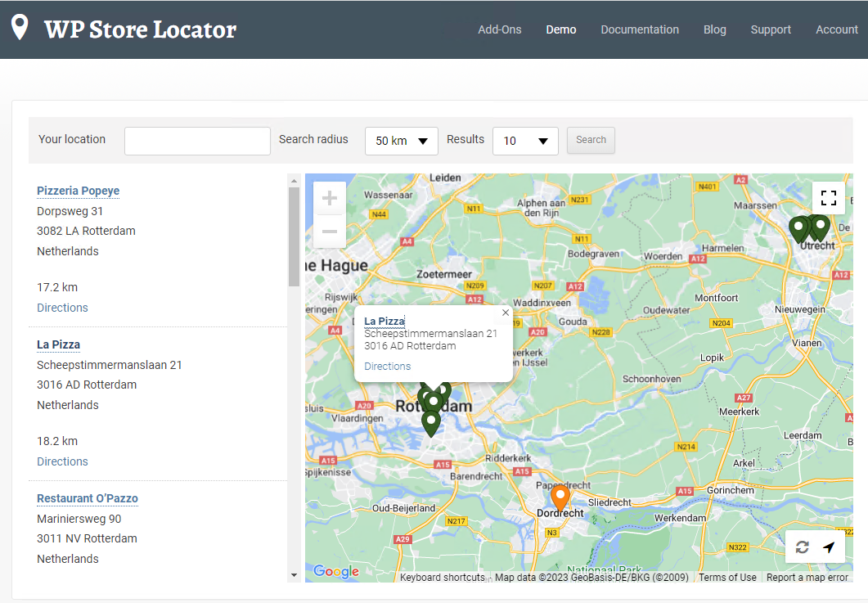This screenshot has height=603, width=868.
Task: Open the Demo menu item
Action: click(560, 30)
